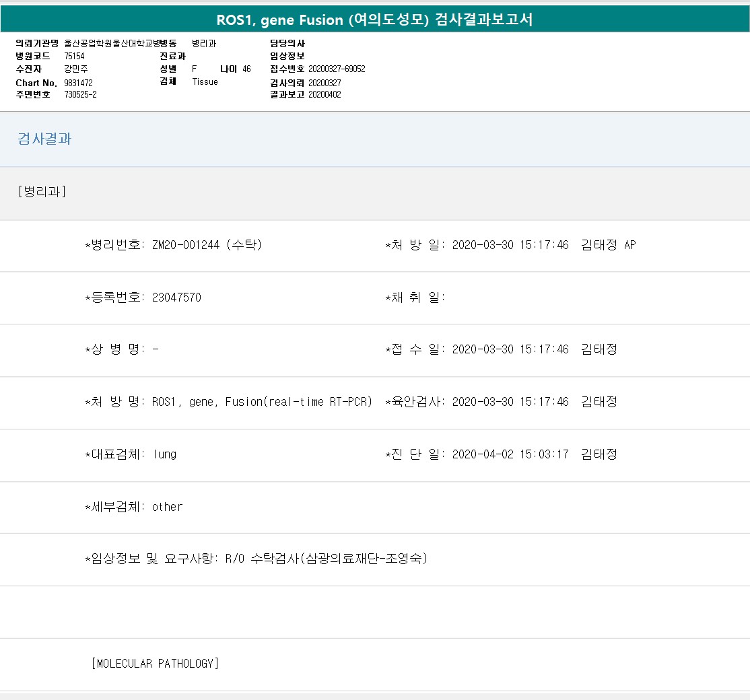Viewport: 750px width, 700px height.
Task: Click registration number 23047570
Action: coord(176,297)
